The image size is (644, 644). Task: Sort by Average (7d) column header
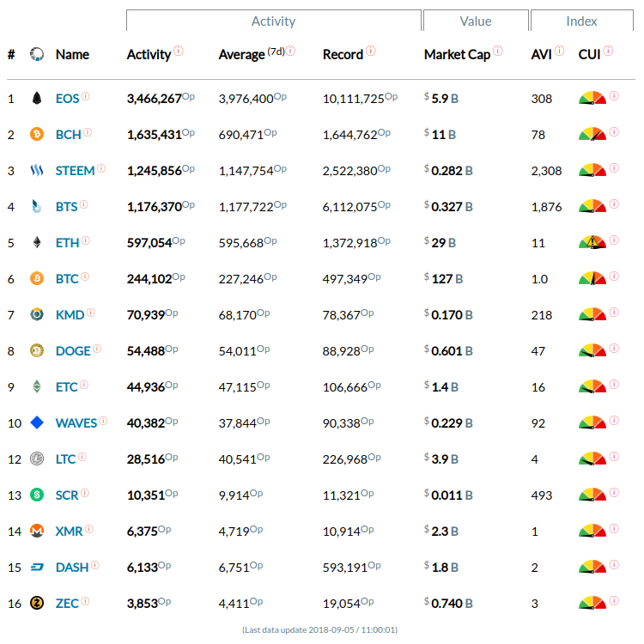click(x=241, y=55)
